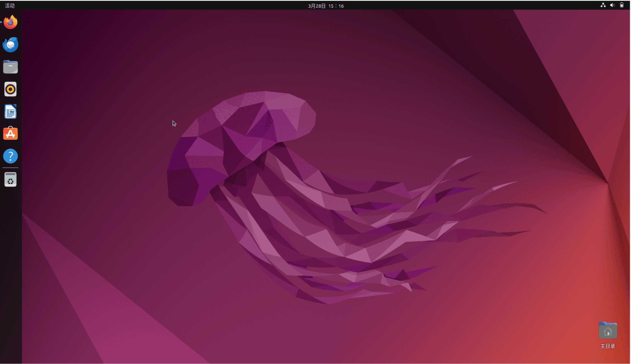Open Thunderbird mail client
The width and height of the screenshot is (631, 364).
point(11,45)
